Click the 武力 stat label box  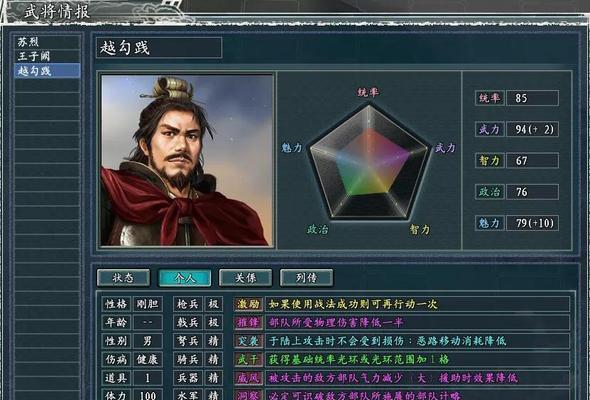[490, 129]
